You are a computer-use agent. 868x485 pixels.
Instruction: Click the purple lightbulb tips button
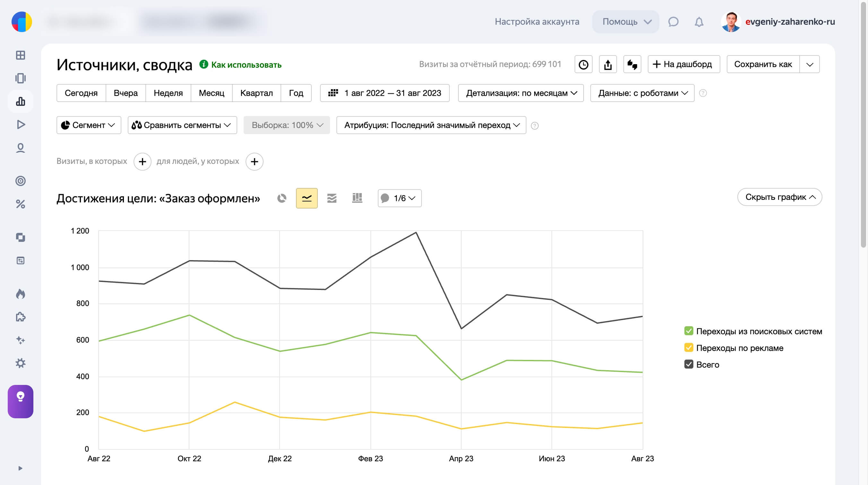21,402
